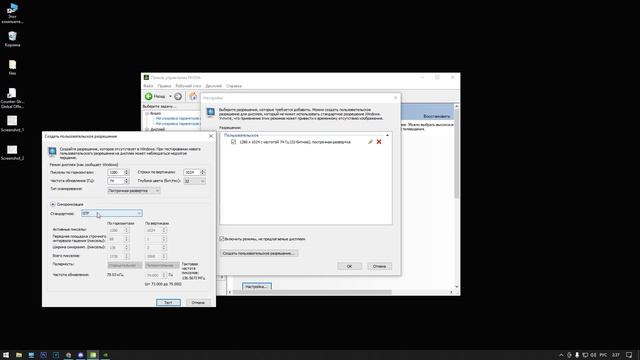Screen dimensions: 640x360
Task: Click the forward arrow icon in NVIDIA toolbar
Action: (x=178, y=96)
